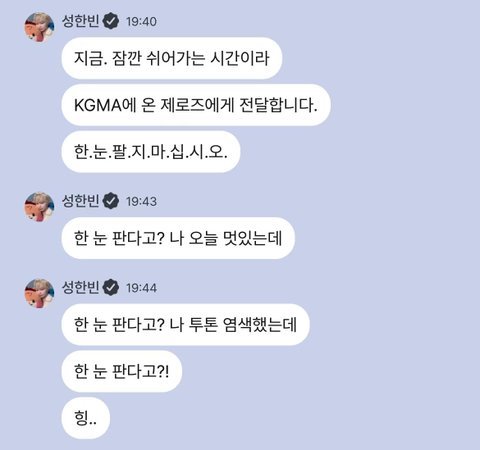Click the 19:40 timestamp

click(141, 22)
